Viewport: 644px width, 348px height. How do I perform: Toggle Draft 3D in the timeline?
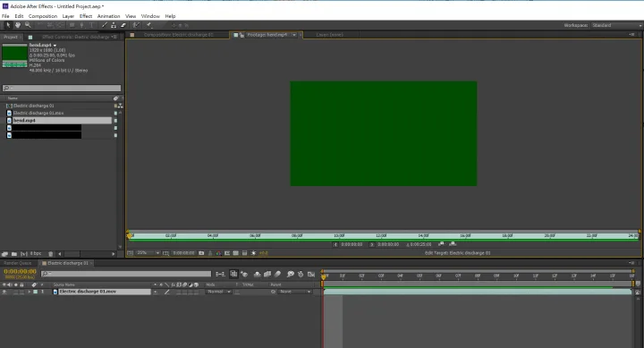[244, 274]
